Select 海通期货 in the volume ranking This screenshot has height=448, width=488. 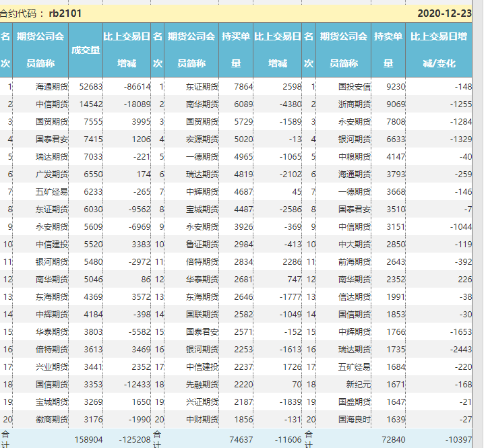pos(52,86)
